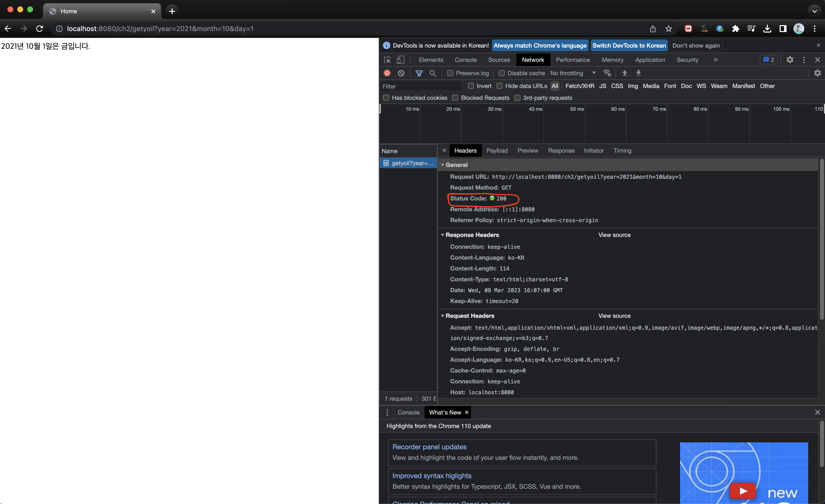This screenshot has height=504, width=825.
Task: Click Don't show again button
Action: (x=696, y=46)
